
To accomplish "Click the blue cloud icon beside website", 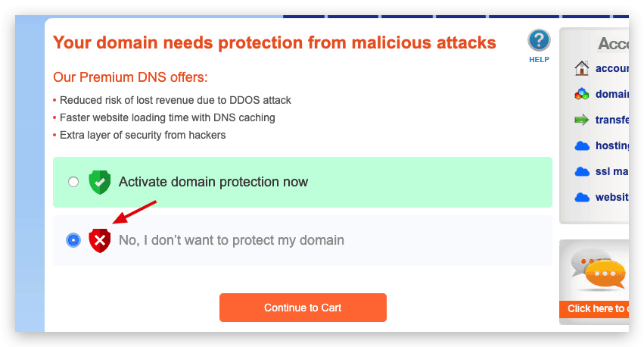I will (x=581, y=197).
